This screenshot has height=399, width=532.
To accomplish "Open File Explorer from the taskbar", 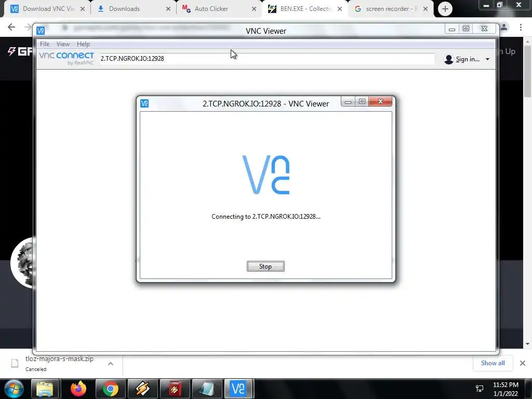I will pyautogui.click(x=45, y=389).
